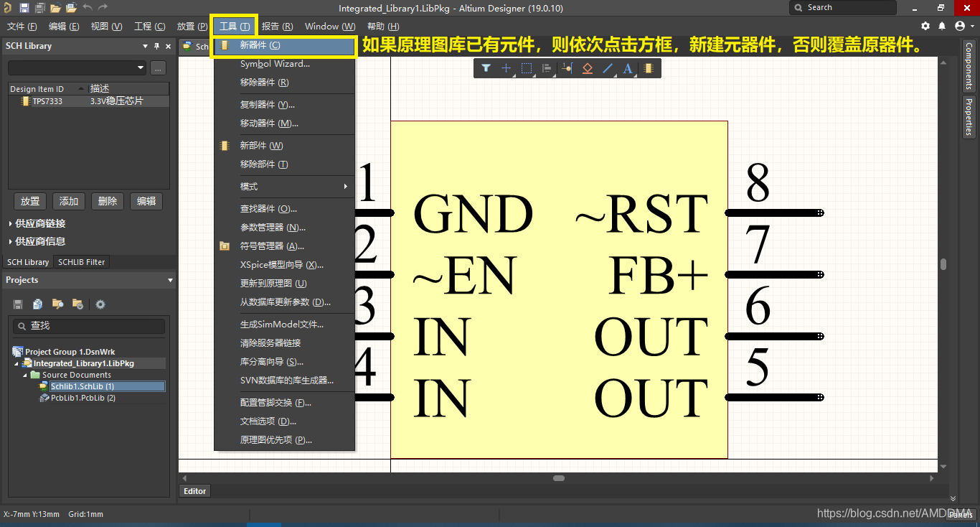Open the notifications bell icon
The image size is (980, 527).
942,26
